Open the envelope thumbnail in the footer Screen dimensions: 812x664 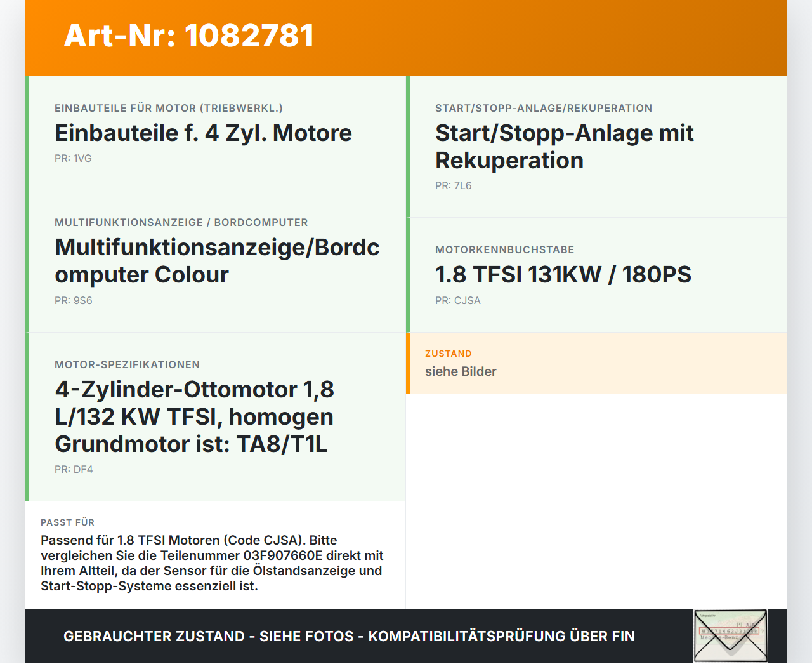click(730, 636)
